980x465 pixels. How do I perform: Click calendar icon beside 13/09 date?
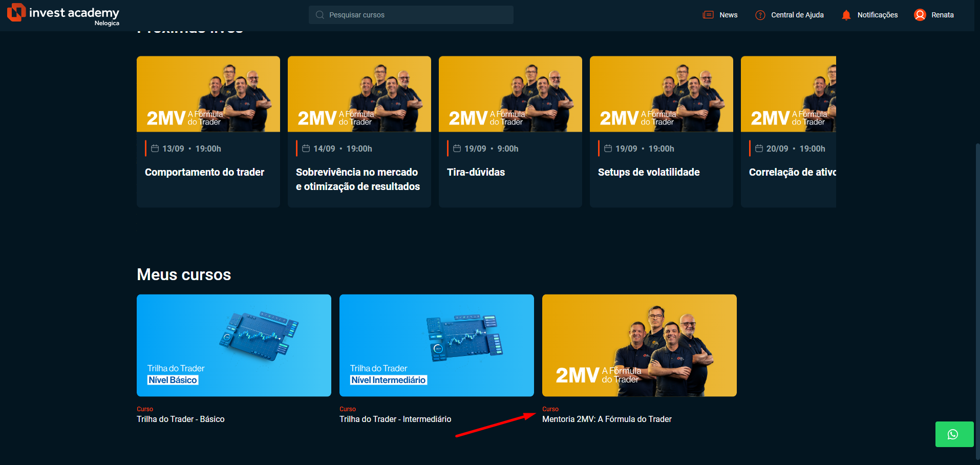pyautogui.click(x=155, y=149)
